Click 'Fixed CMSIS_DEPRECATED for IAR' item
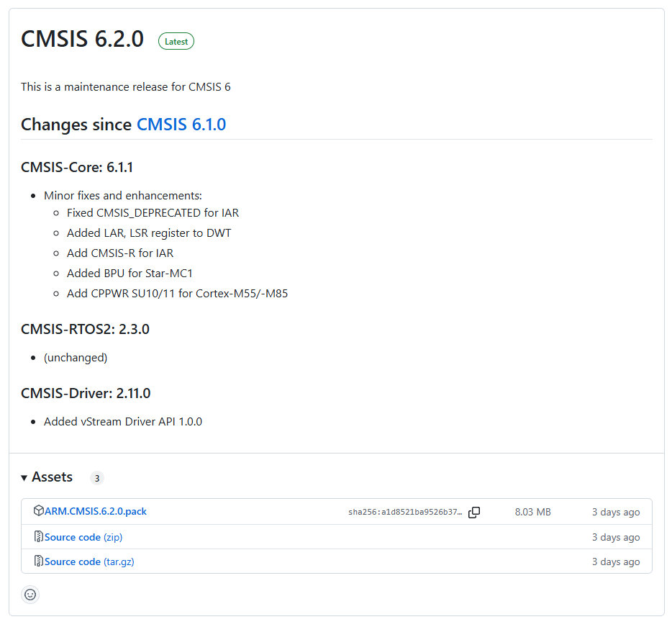 pyautogui.click(x=153, y=212)
